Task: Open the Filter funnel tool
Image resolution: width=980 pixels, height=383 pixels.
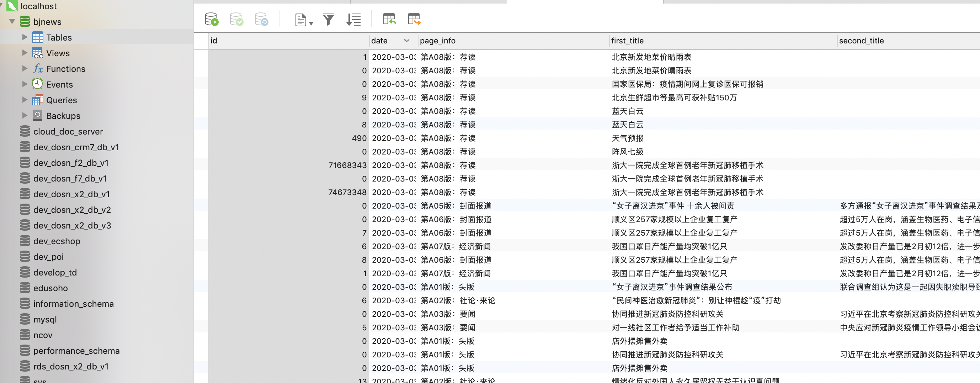Action: coord(328,19)
